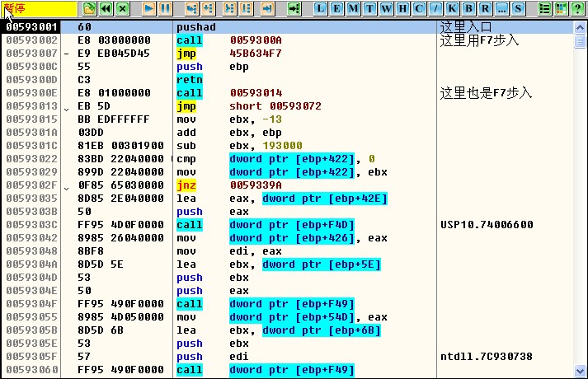Close the debugged program with X icon
Screen dimensions: 588x379
pos(123,8)
